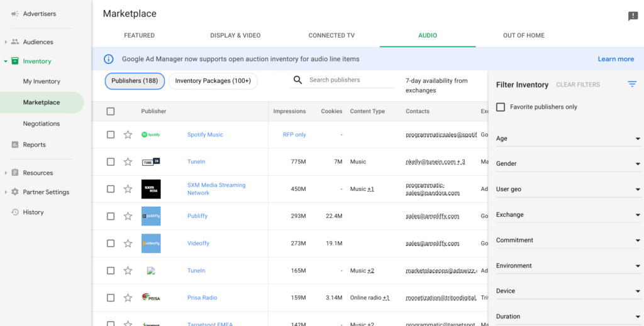
Task: Click the green Inventory icon
Action: (15, 61)
